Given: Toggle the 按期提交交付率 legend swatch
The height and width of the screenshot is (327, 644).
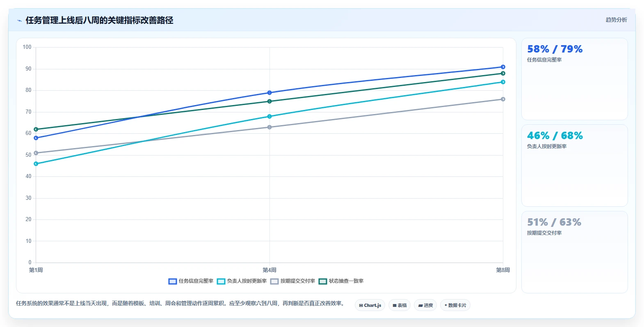Looking at the screenshot, I should [274, 281].
